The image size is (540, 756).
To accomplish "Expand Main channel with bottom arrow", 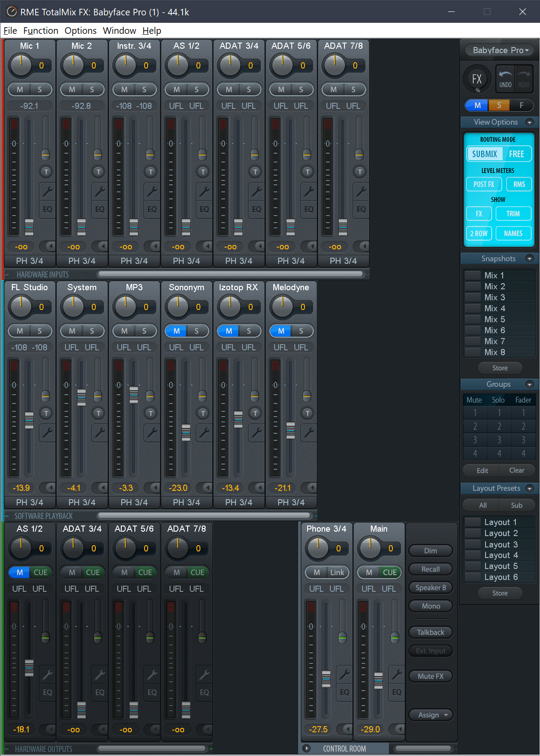I will 397,729.
